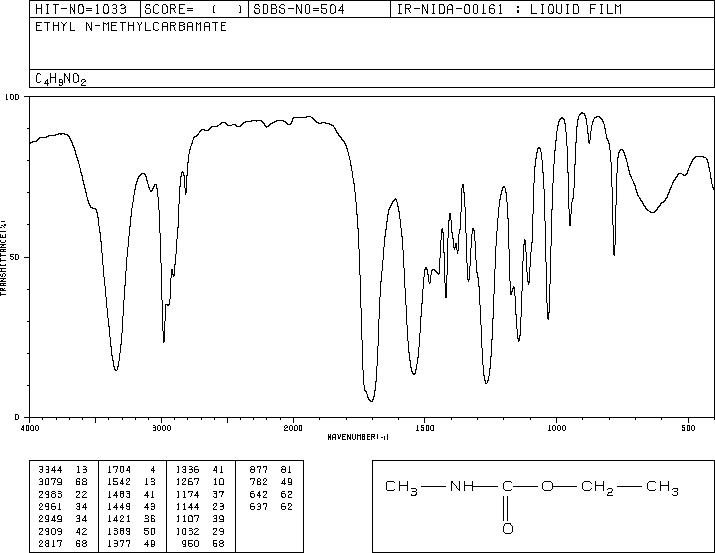The height and width of the screenshot is (553, 715).
Task: Click the 1267 10 peak table entry
Action: pos(200,482)
